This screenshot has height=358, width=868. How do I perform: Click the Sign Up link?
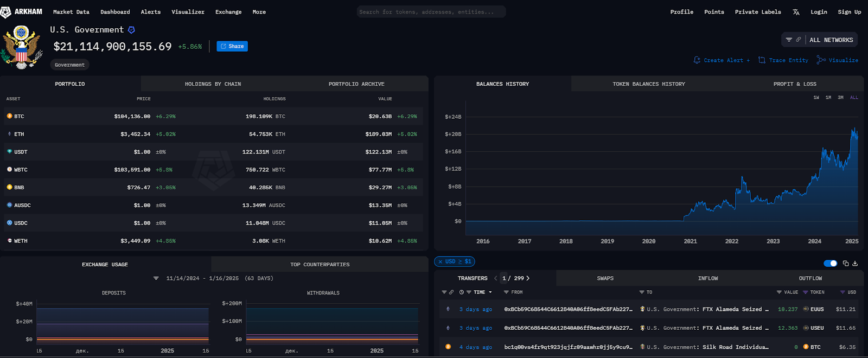click(x=849, y=12)
